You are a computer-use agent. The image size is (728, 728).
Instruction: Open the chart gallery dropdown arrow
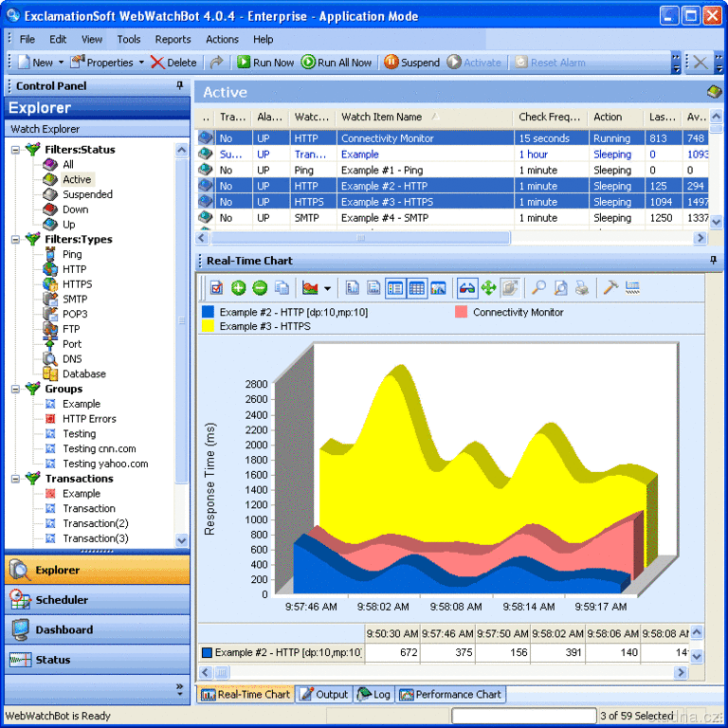pyautogui.click(x=327, y=288)
